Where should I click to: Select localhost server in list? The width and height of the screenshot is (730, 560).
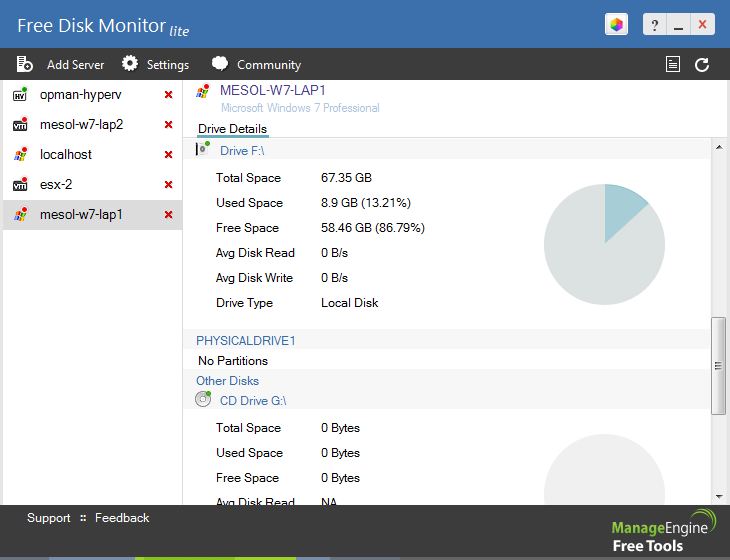click(x=92, y=154)
